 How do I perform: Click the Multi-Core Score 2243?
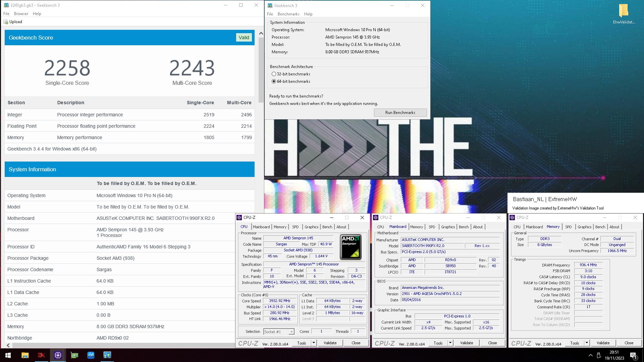coord(192,68)
